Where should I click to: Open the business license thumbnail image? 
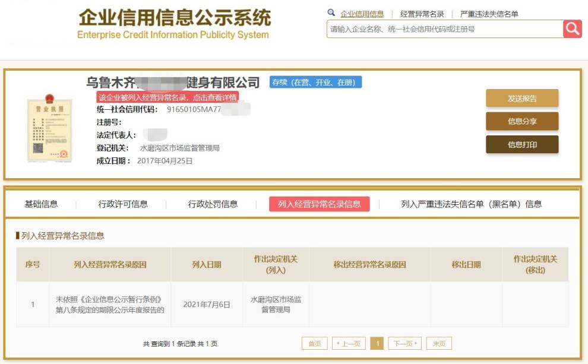click(x=49, y=127)
